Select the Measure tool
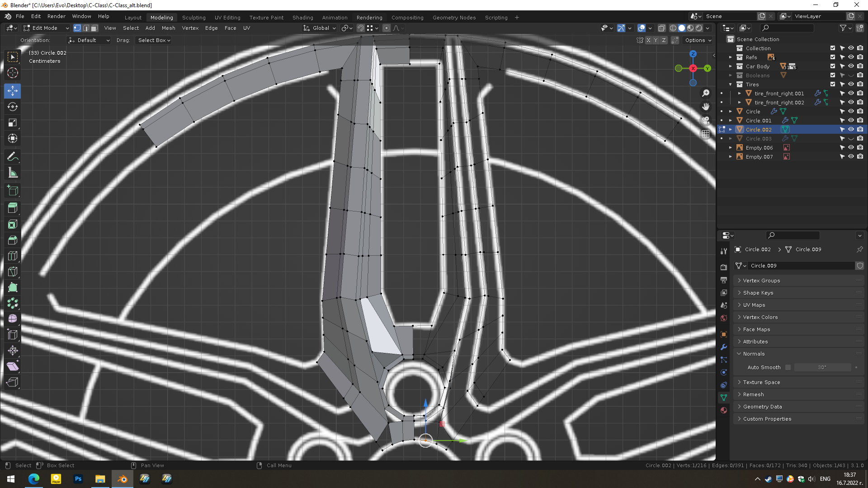 coord(13,173)
